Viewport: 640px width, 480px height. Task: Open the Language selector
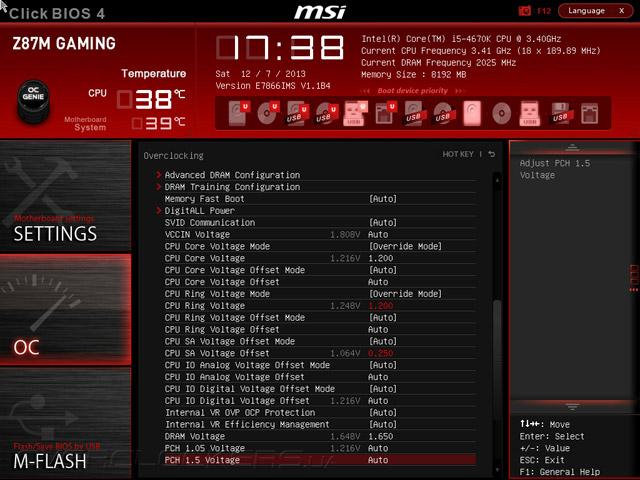click(586, 11)
